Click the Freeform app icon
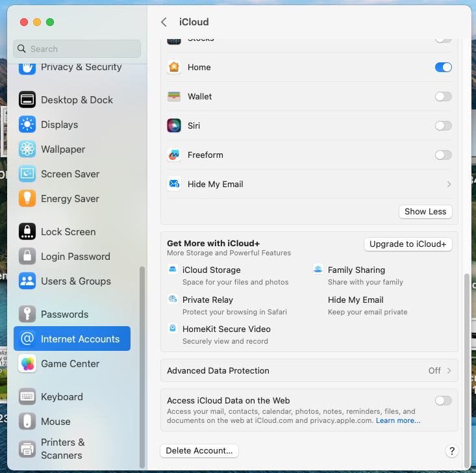This screenshot has height=473, width=476. pos(174,155)
